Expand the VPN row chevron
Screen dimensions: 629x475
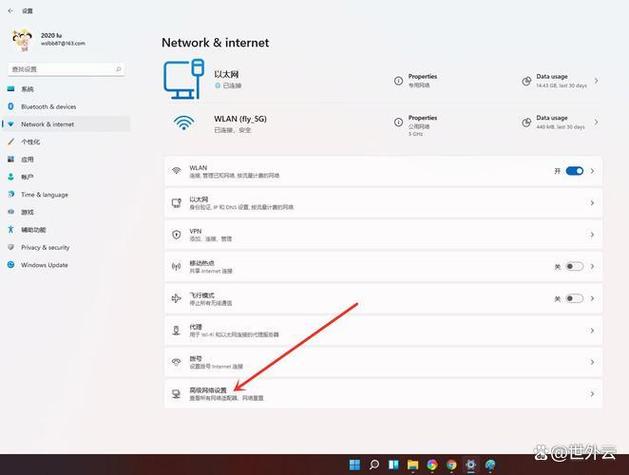pos(592,235)
